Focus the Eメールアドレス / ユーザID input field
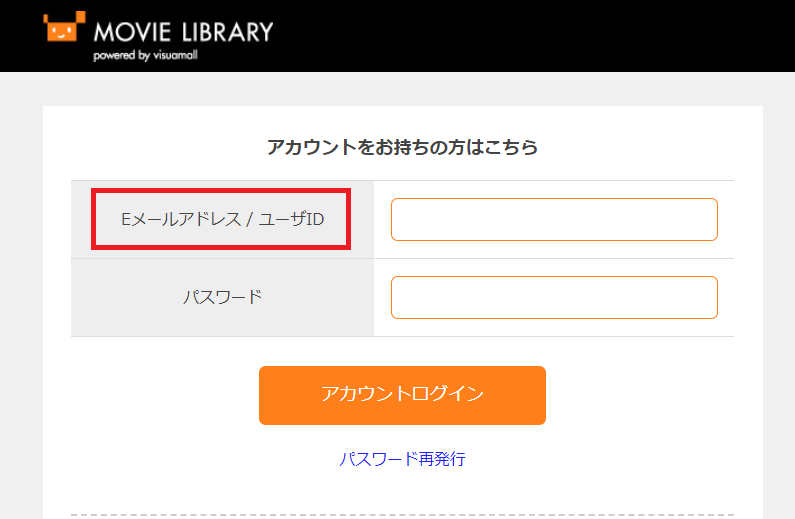This screenshot has height=519, width=795. 554,220
